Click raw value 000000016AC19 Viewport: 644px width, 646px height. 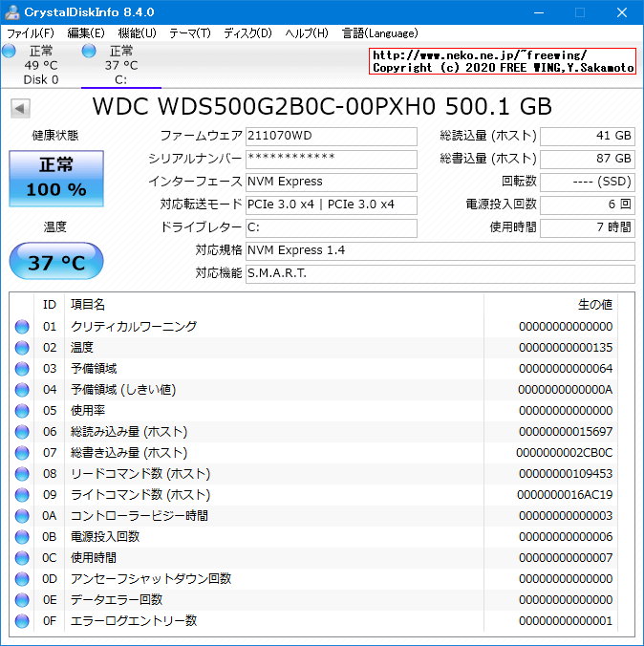(565, 495)
